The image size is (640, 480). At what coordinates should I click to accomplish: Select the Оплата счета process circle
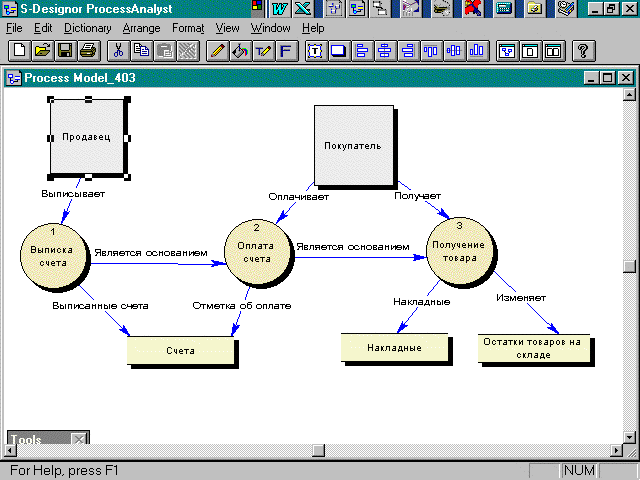point(257,251)
